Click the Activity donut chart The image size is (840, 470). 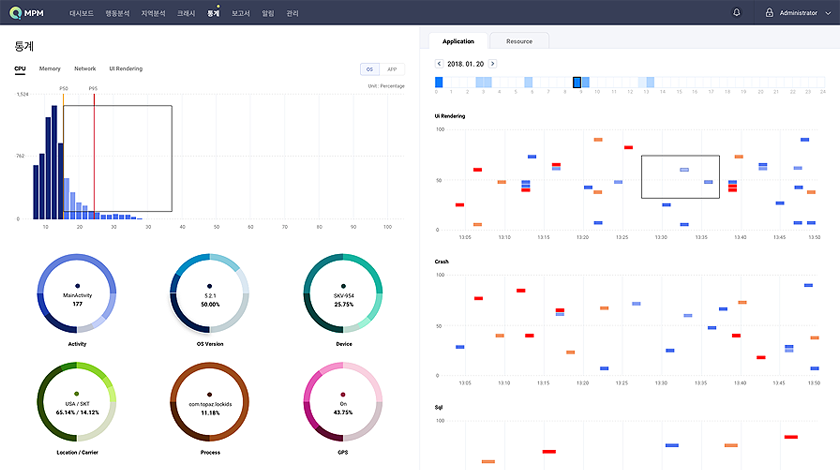click(x=77, y=293)
